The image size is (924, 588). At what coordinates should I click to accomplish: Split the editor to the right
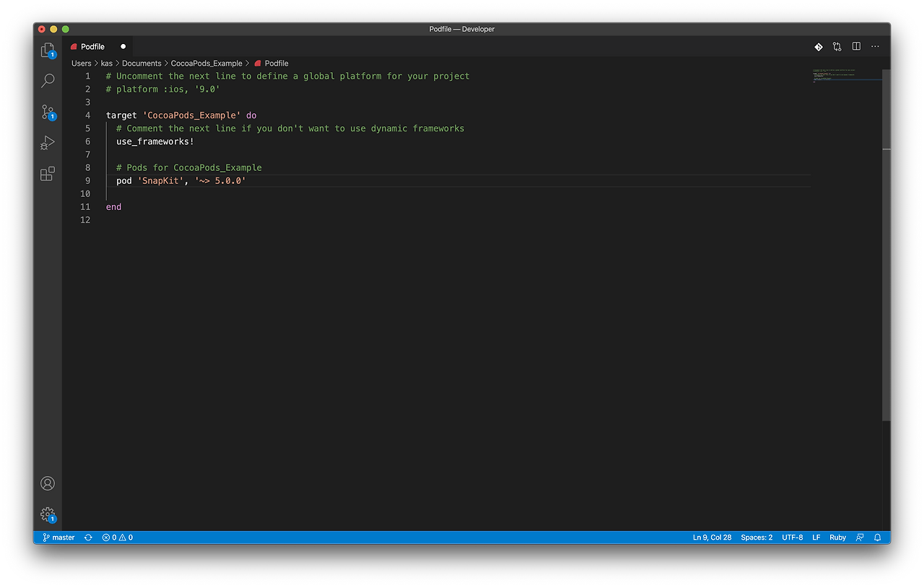click(856, 47)
